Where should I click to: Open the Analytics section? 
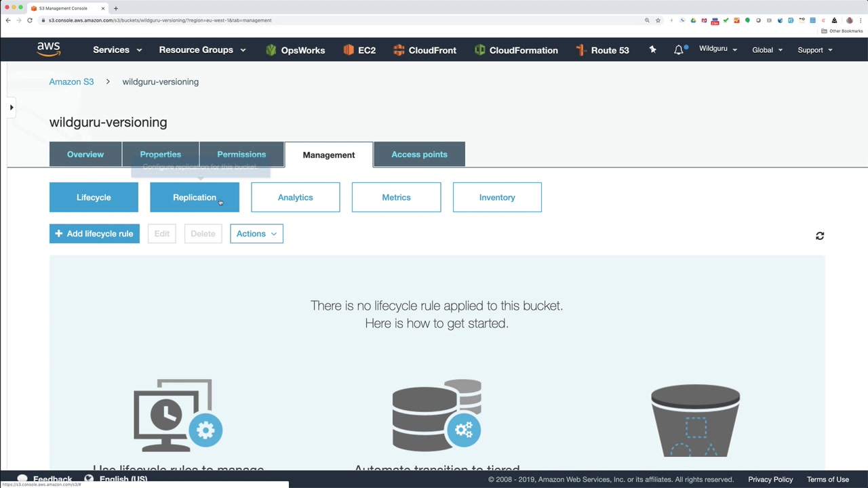tap(296, 197)
